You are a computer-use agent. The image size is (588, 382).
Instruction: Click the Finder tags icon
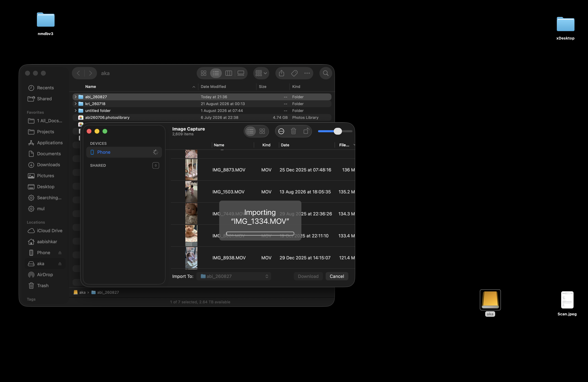(294, 73)
